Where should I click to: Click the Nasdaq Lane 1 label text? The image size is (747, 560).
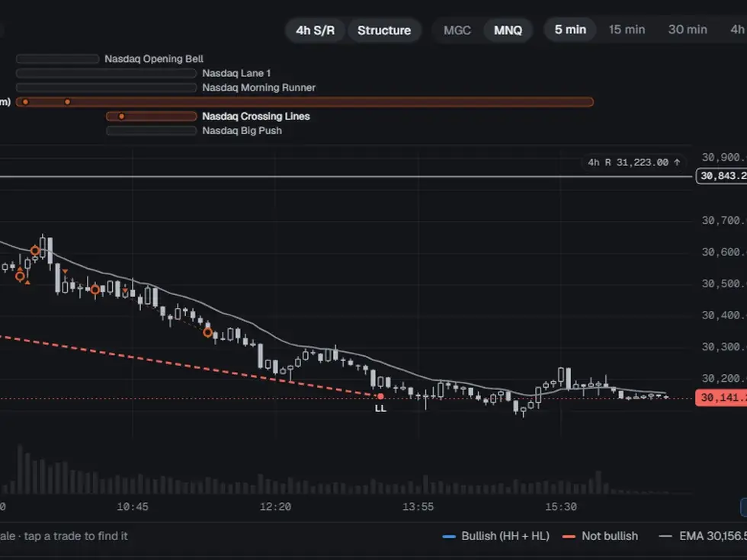point(236,73)
